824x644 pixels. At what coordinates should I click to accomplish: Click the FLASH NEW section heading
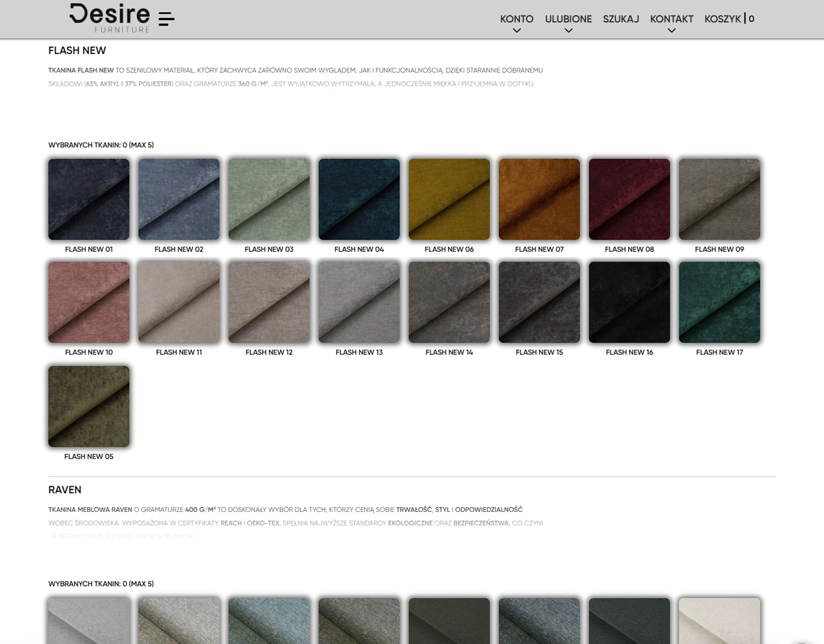[77, 50]
